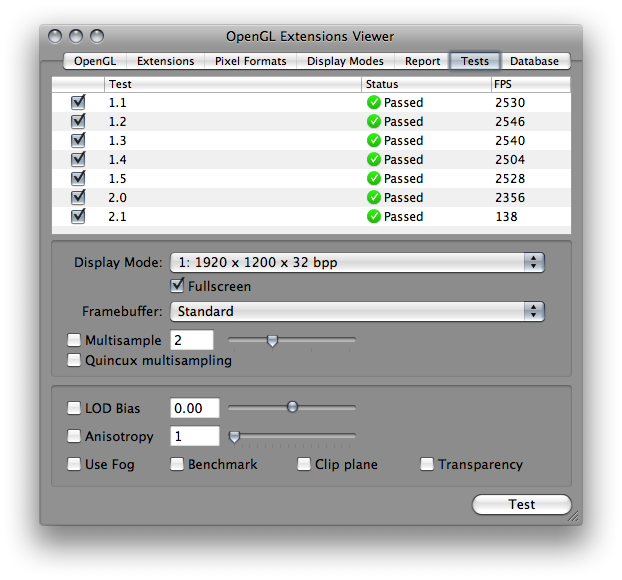Click the green Passed icon for test 2.0
622x580 pixels.
tap(374, 198)
